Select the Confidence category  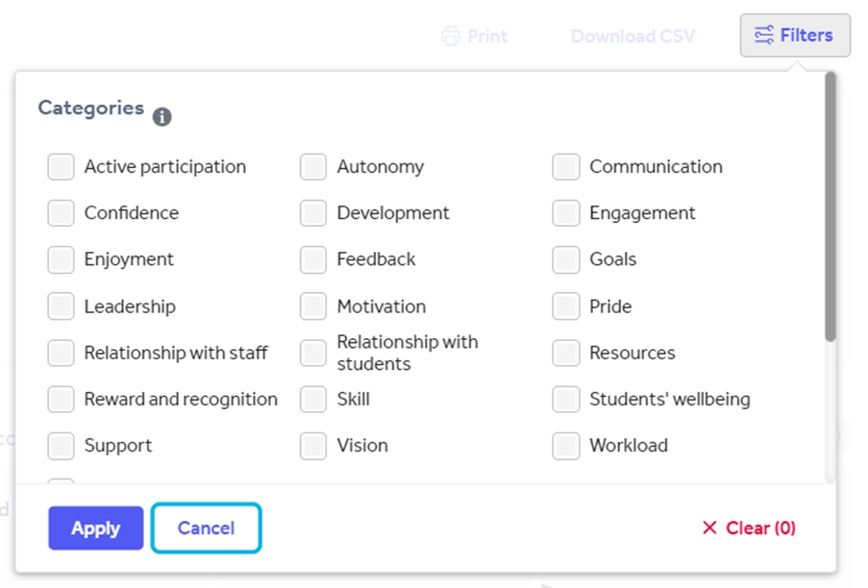61,212
